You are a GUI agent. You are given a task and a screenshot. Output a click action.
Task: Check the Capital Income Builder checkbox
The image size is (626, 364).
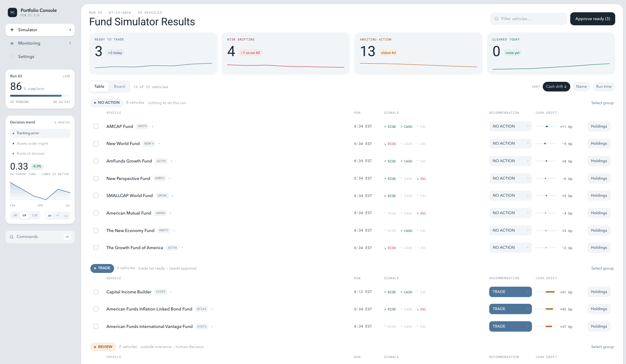96,292
